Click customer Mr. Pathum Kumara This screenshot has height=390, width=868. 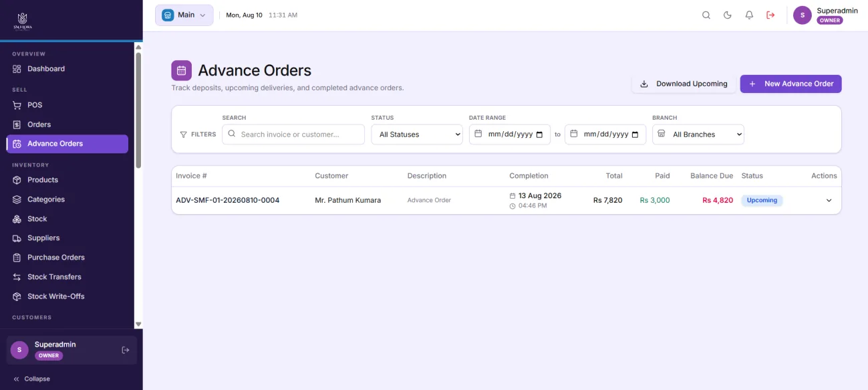[x=348, y=200]
